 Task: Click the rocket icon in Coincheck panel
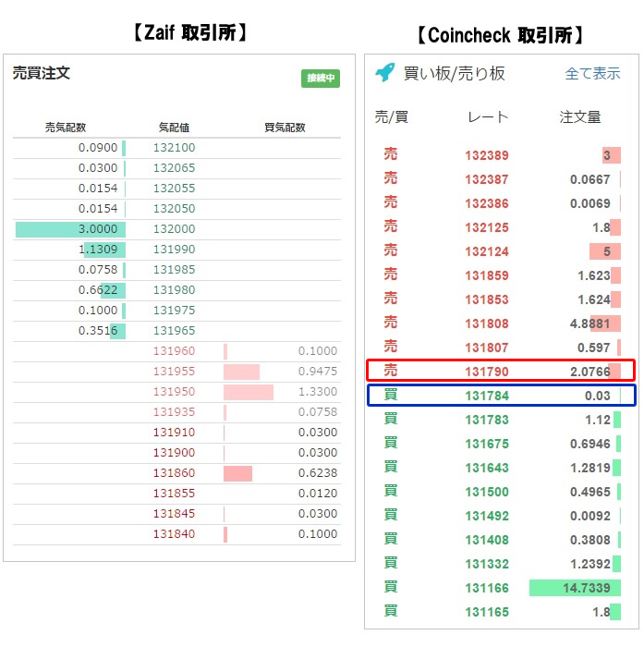[x=384, y=73]
